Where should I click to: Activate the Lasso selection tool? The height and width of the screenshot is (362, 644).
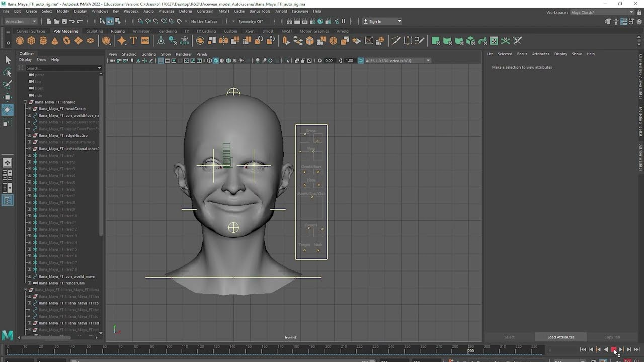[8, 72]
